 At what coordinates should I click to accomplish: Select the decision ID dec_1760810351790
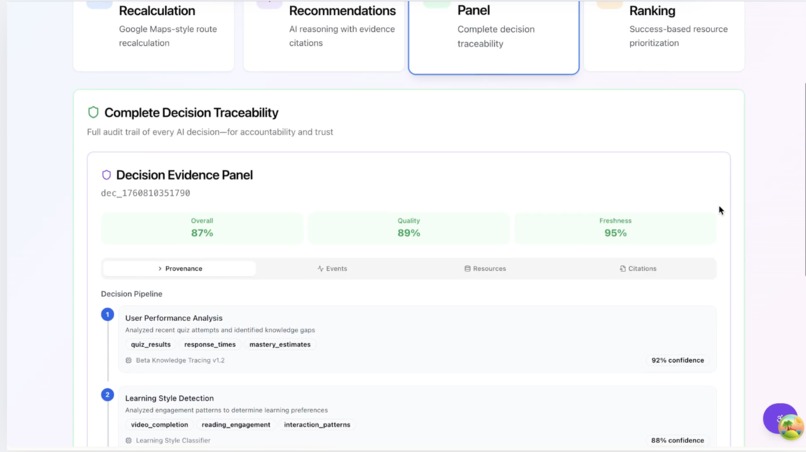tap(145, 193)
